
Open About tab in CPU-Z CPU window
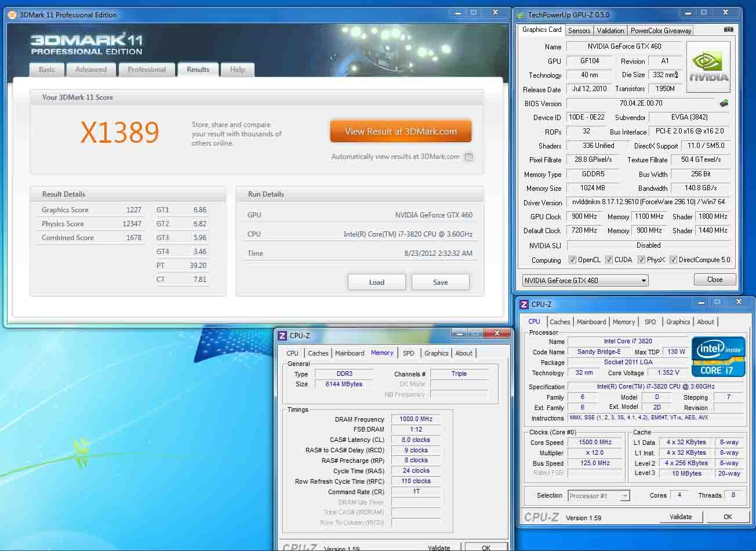click(x=706, y=322)
